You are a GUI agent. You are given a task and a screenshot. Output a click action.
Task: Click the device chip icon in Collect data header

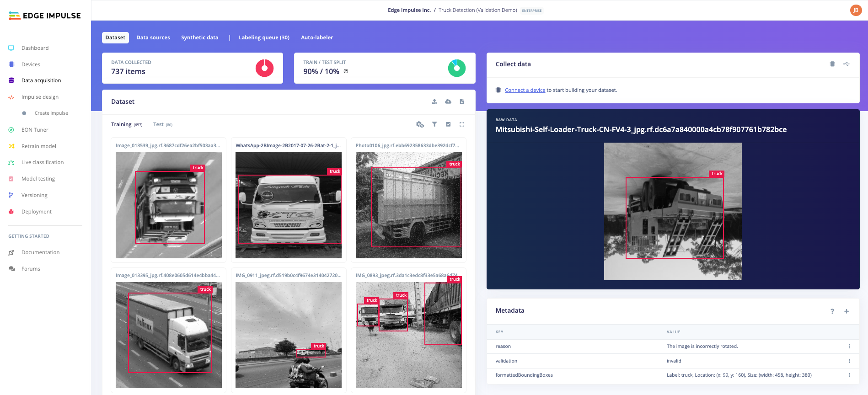pos(832,64)
